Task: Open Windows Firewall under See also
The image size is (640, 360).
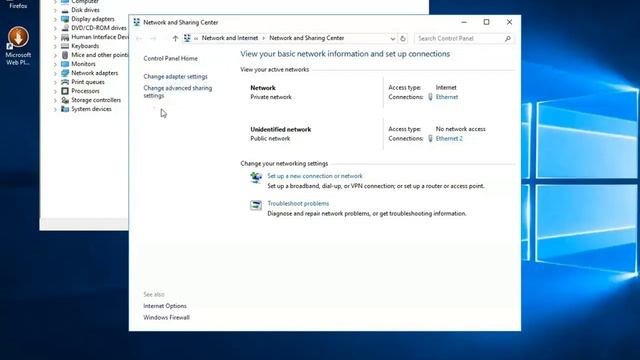Action: tap(167, 317)
